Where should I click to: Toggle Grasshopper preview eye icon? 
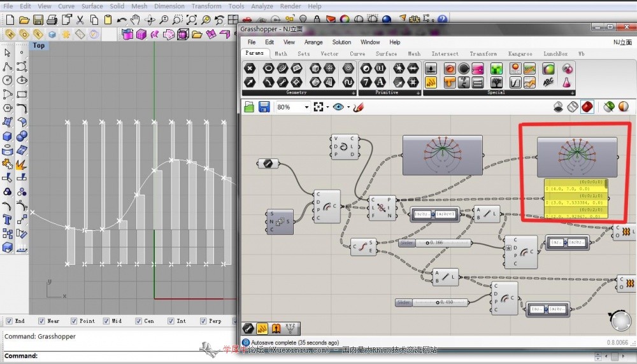[x=338, y=107]
